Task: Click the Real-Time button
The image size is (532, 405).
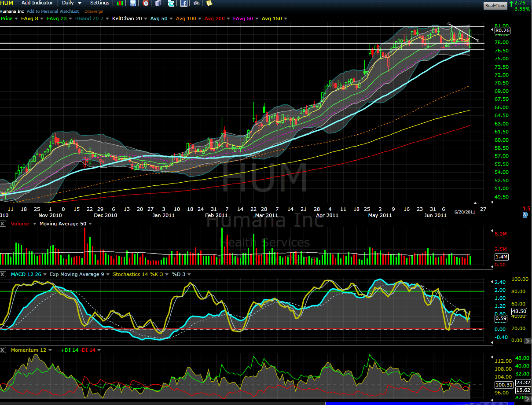Action: point(495,6)
